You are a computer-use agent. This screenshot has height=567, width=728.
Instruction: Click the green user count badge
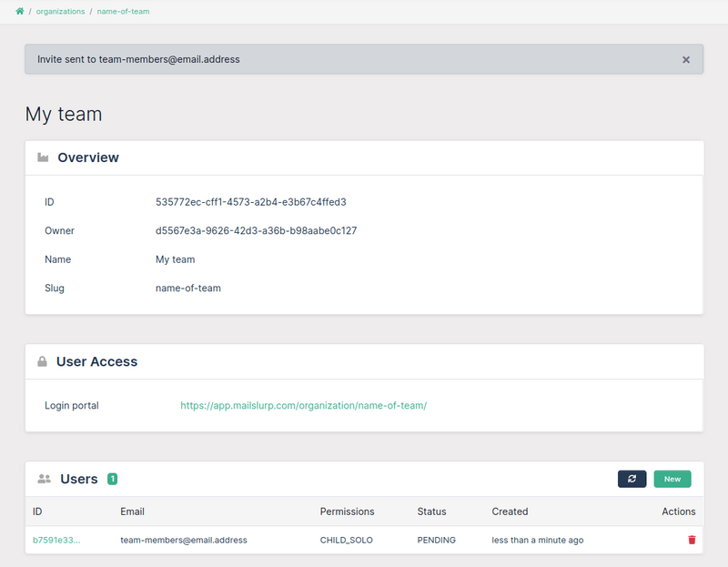[112, 479]
